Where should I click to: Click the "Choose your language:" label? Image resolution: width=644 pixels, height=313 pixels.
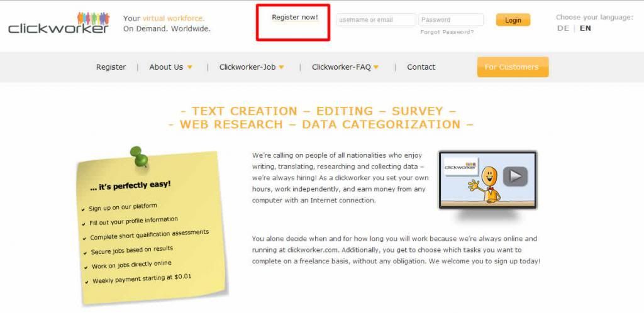(x=594, y=17)
